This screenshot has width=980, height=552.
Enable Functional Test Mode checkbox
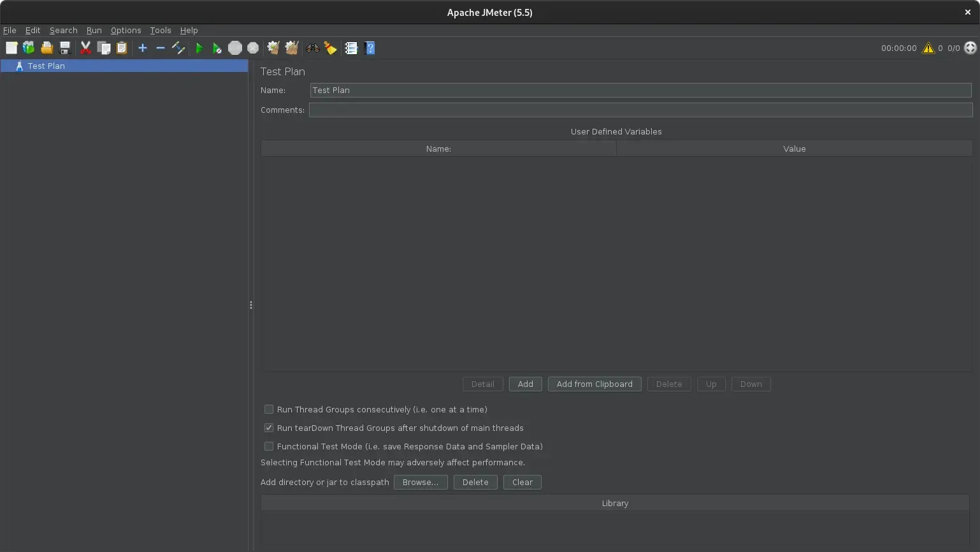(269, 446)
